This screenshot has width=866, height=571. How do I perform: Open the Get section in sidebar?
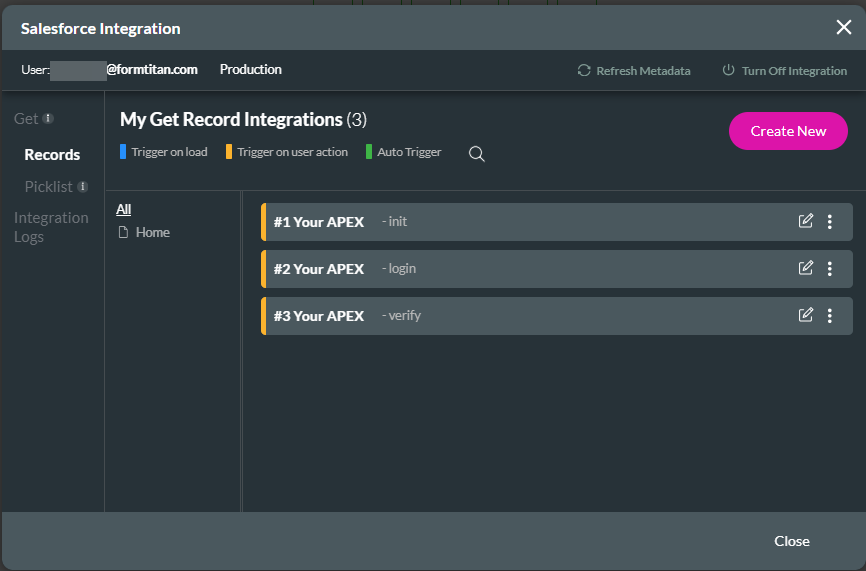click(x=26, y=119)
